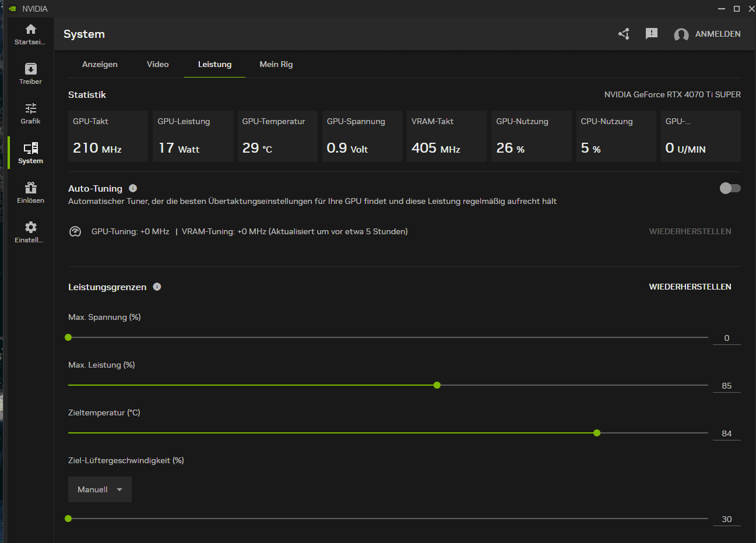Open the Treiber drivers section
The height and width of the screenshot is (543, 756).
point(31,69)
